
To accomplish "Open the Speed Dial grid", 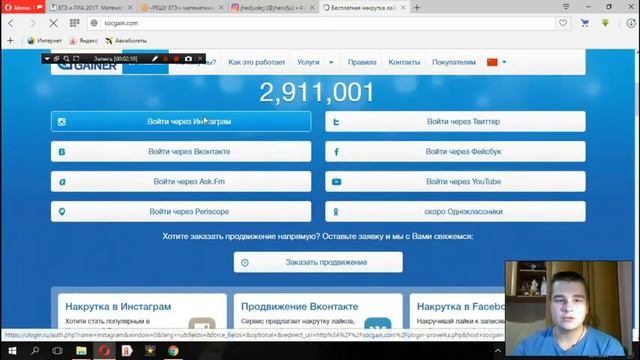I will tap(74, 23).
